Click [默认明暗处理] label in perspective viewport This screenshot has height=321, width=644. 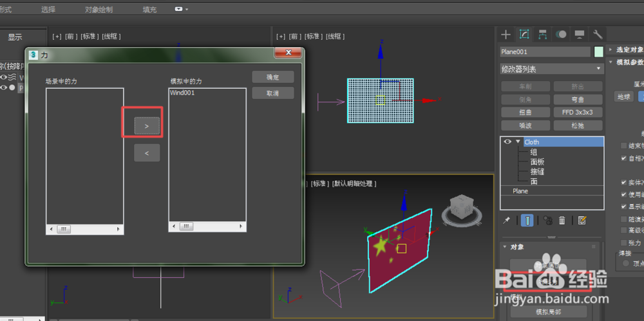(355, 183)
